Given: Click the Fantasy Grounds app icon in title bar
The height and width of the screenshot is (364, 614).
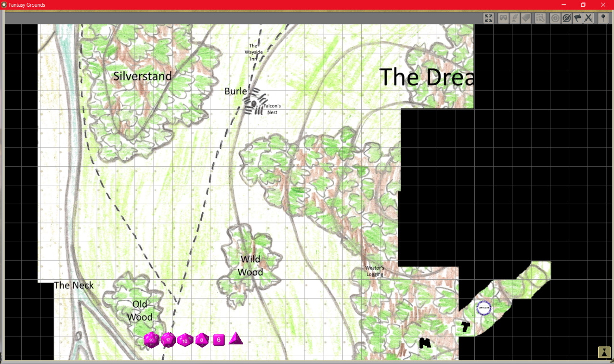Looking at the screenshot, I should click(4, 4).
